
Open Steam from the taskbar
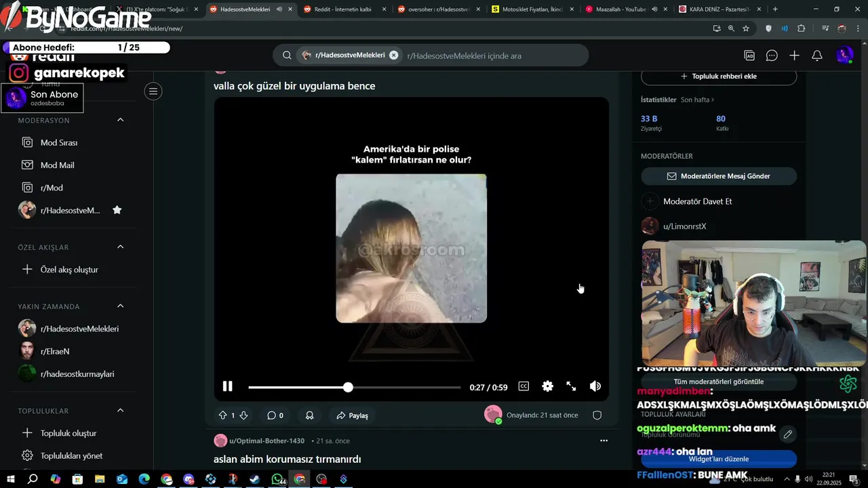255,479
